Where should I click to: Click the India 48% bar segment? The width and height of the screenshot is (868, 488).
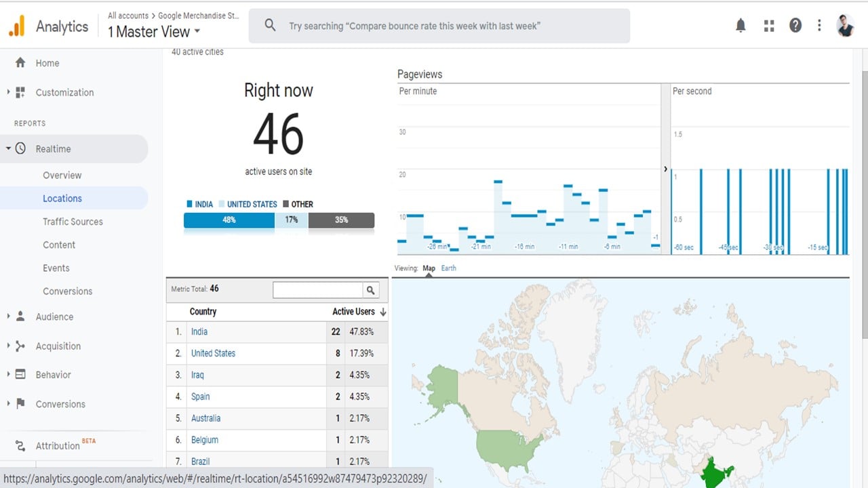pyautogui.click(x=229, y=220)
